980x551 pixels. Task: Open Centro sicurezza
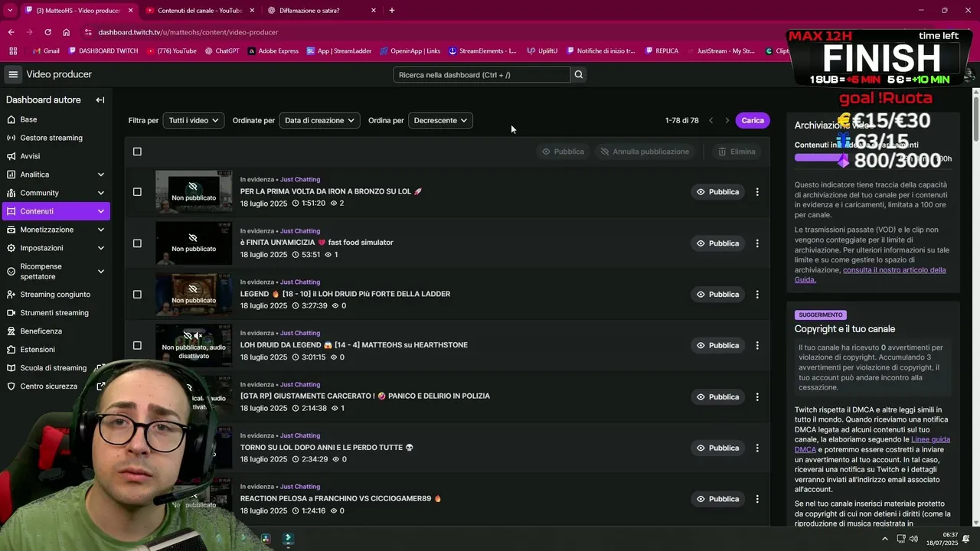(49, 386)
